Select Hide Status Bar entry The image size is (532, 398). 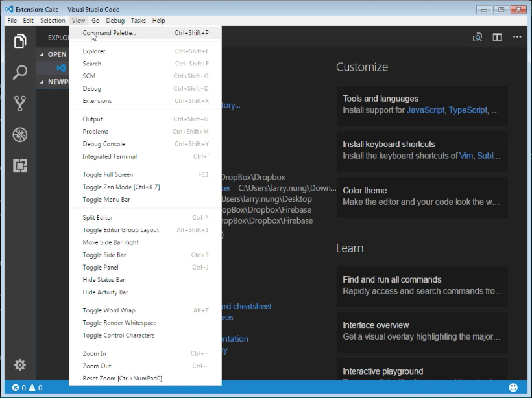145,279
